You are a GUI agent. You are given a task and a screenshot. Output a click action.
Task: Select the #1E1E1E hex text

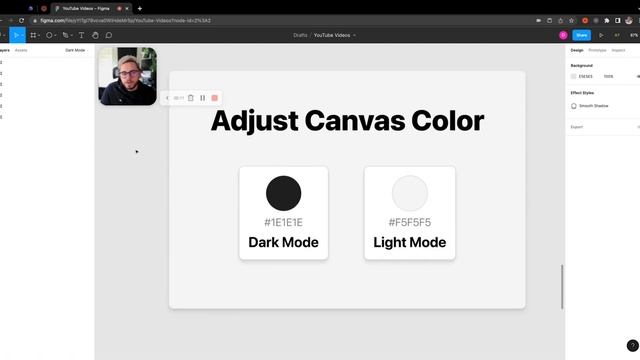click(x=283, y=222)
